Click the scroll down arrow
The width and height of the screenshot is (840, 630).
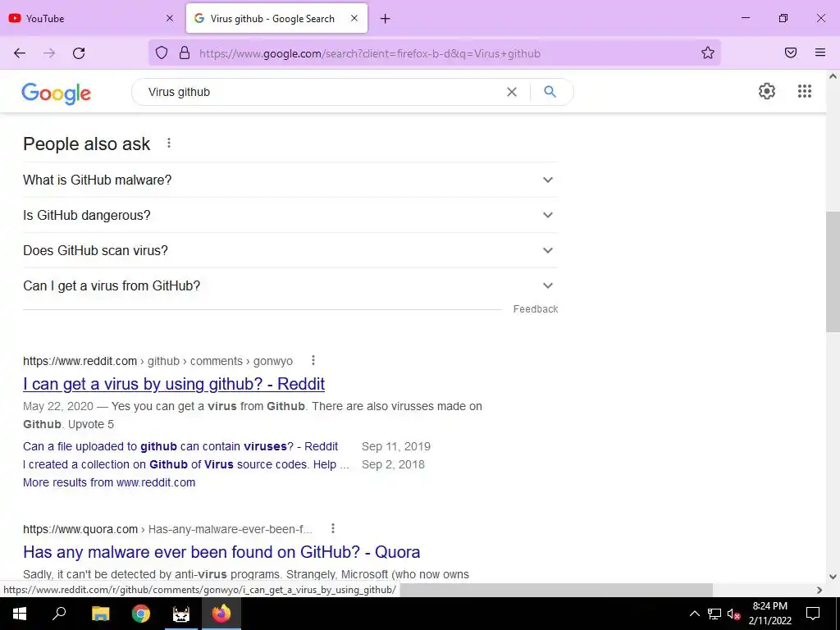(833, 577)
